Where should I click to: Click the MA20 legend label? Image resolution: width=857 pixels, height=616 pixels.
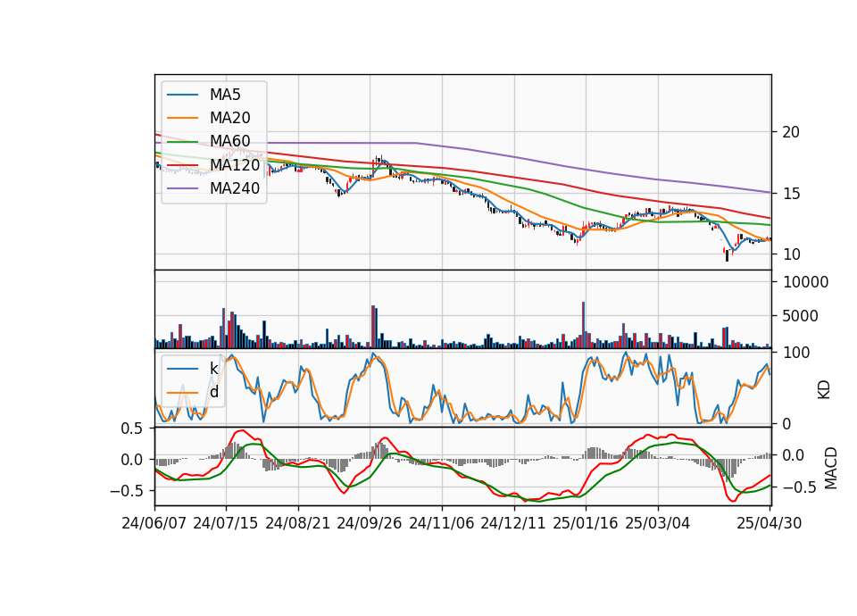(230, 118)
